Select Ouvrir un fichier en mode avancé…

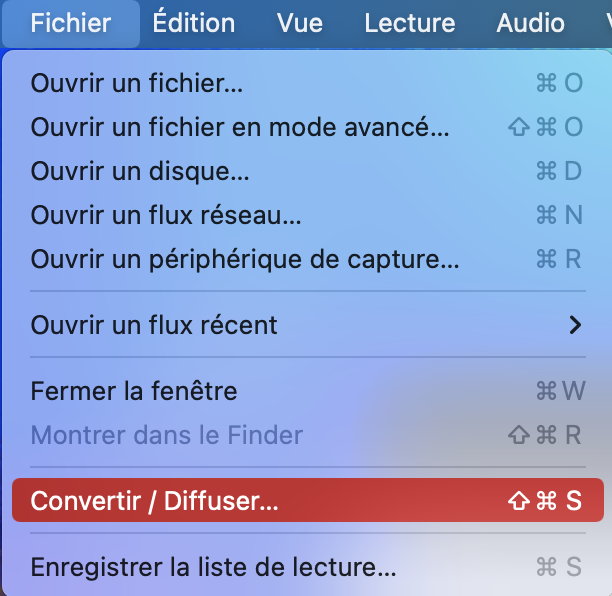point(240,127)
